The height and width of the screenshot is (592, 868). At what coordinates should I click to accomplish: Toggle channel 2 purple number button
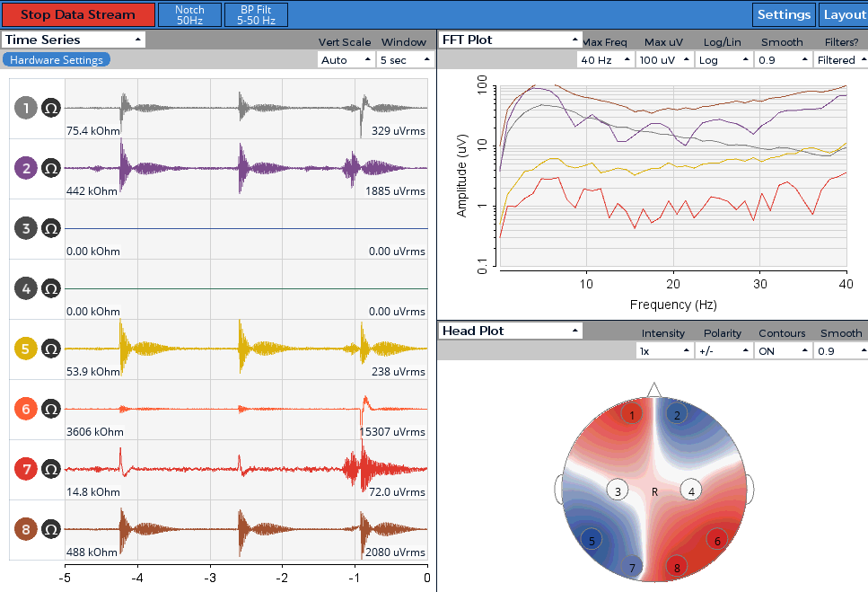[25, 168]
